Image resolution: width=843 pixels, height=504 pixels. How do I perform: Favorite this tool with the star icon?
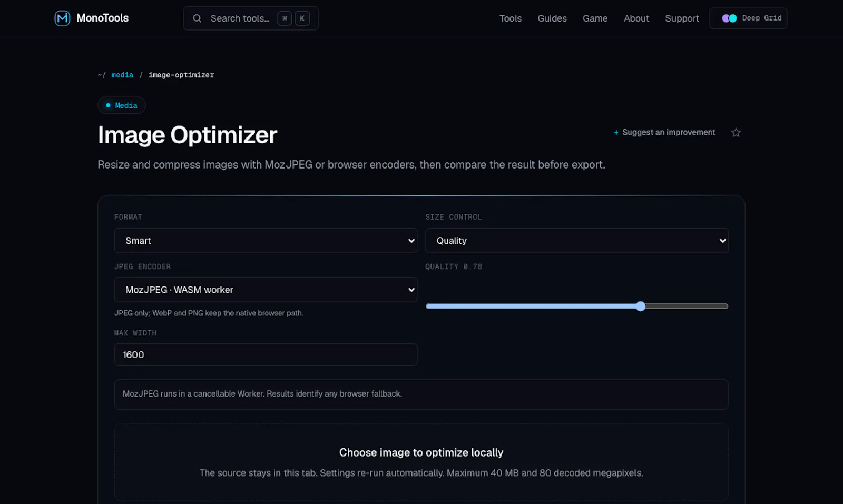[736, 133]
